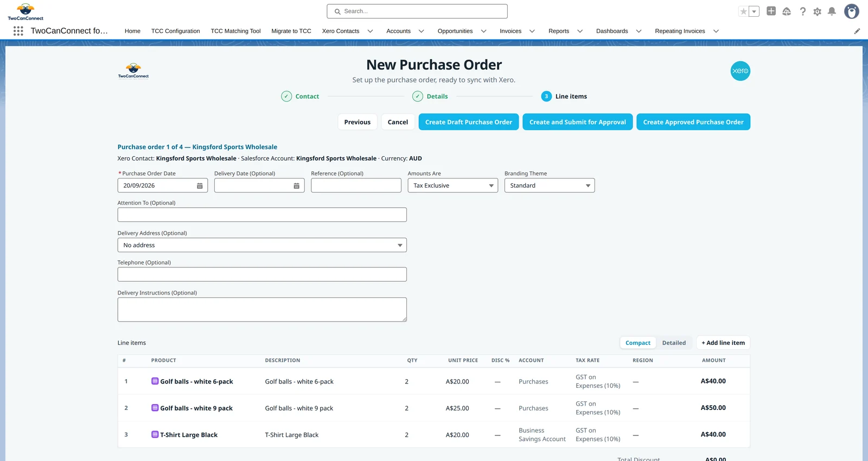Expand the Opportunities menu chevron
This screenshot has height=461, width=868.
click(484, 31)
